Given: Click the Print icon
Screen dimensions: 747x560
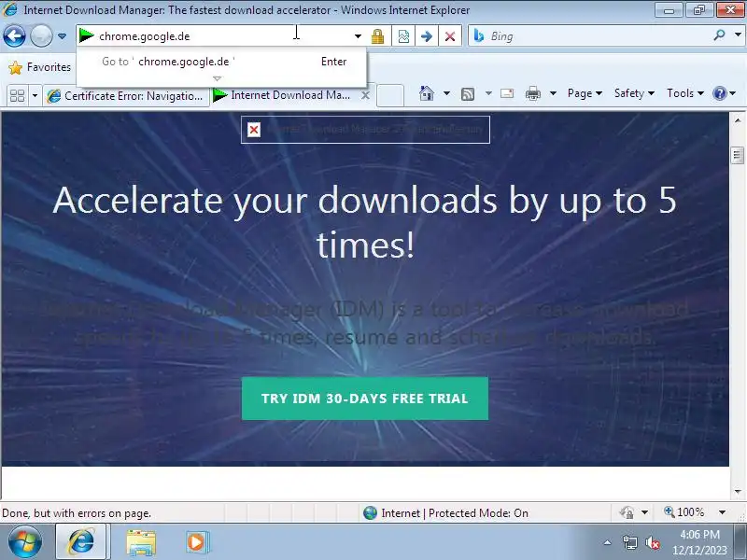Looking at the screenshot, I should click(x=532, y=93).
